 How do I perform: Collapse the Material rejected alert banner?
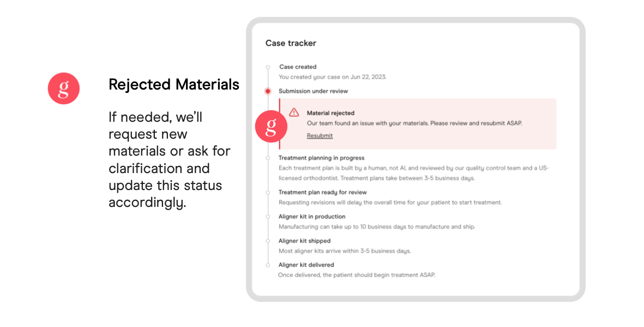(417, 123)
